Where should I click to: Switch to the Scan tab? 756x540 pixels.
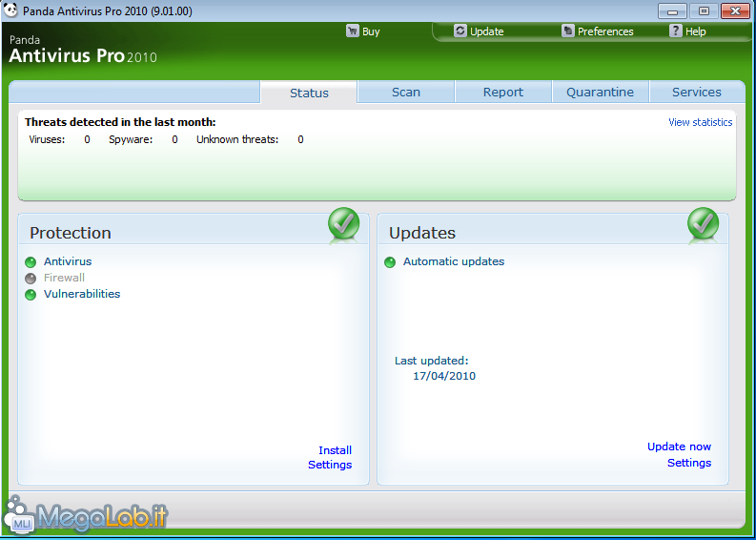click(x=406, y=92)
